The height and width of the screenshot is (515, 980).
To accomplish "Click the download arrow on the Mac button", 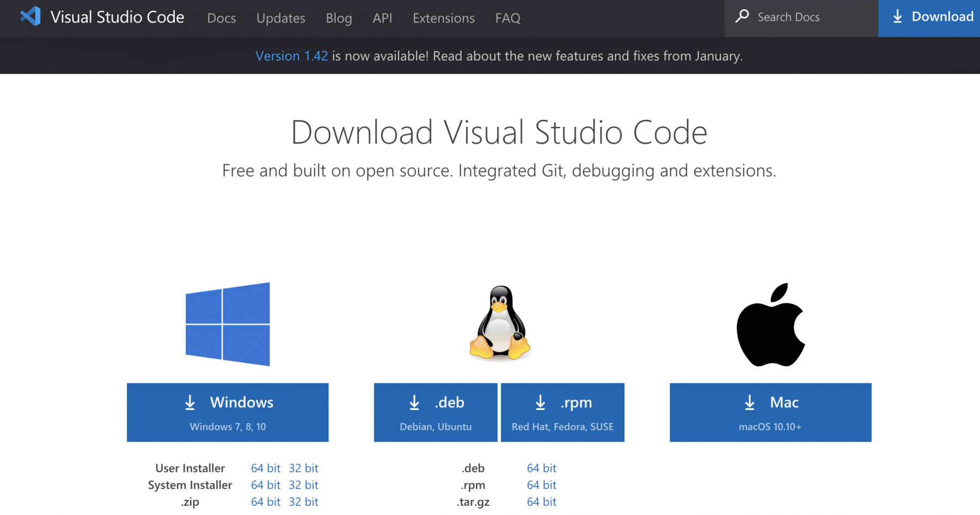I will [750, 403].
